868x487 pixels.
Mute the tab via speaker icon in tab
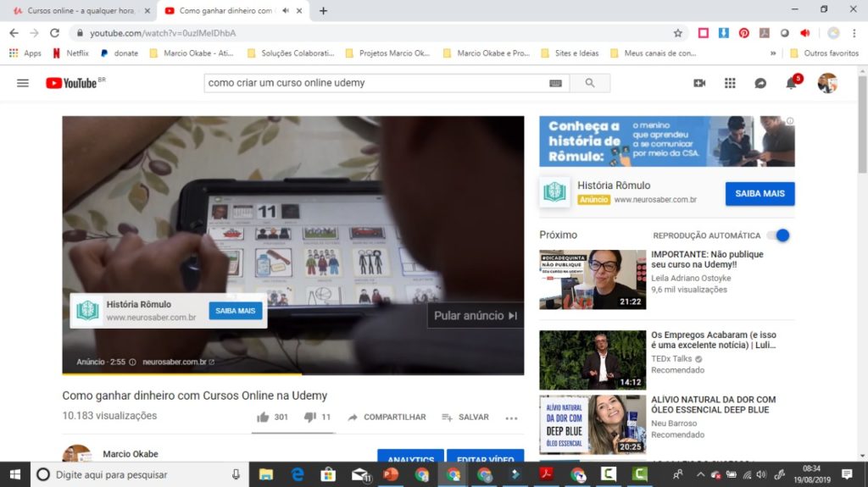[286, 10]
